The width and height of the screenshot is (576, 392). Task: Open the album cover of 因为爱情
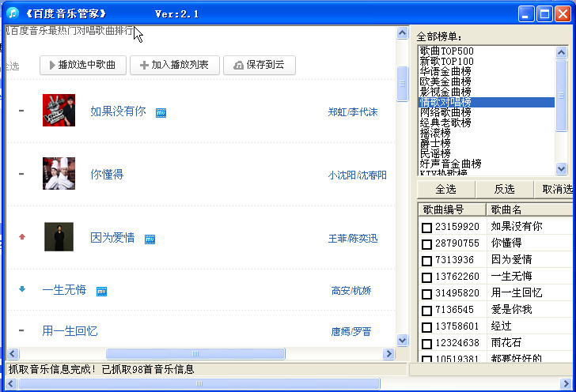click(x=59, y=237)
